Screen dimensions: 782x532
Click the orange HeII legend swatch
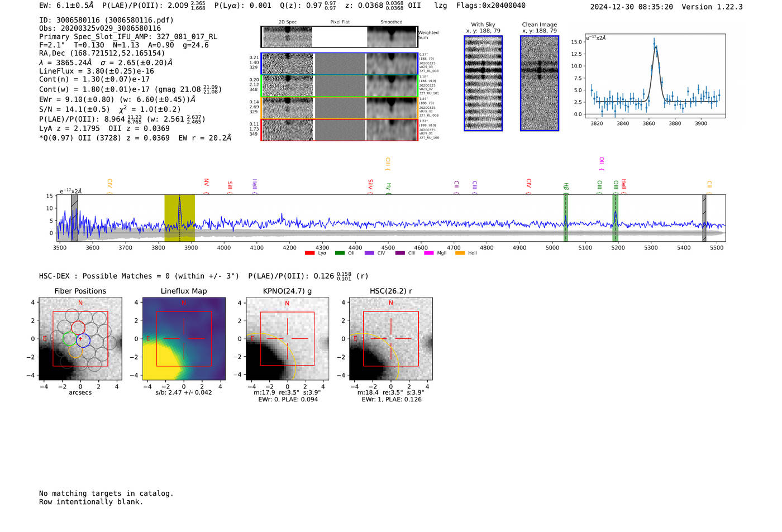tap(460, 253)
